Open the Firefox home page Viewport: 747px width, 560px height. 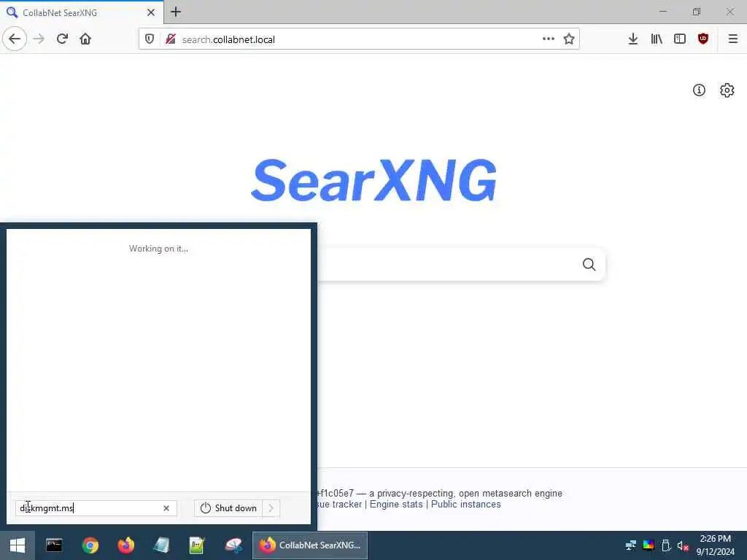pyautogui.click(x=85, y=39)
